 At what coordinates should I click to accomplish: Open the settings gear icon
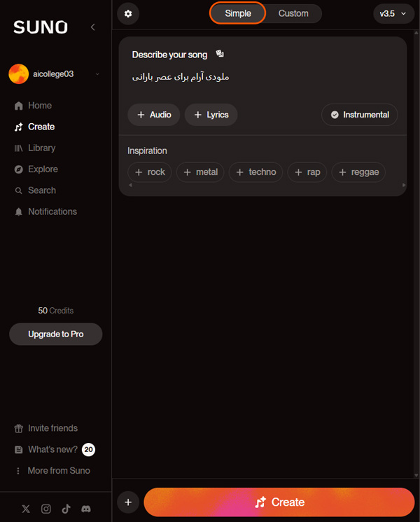pos(128,14)
